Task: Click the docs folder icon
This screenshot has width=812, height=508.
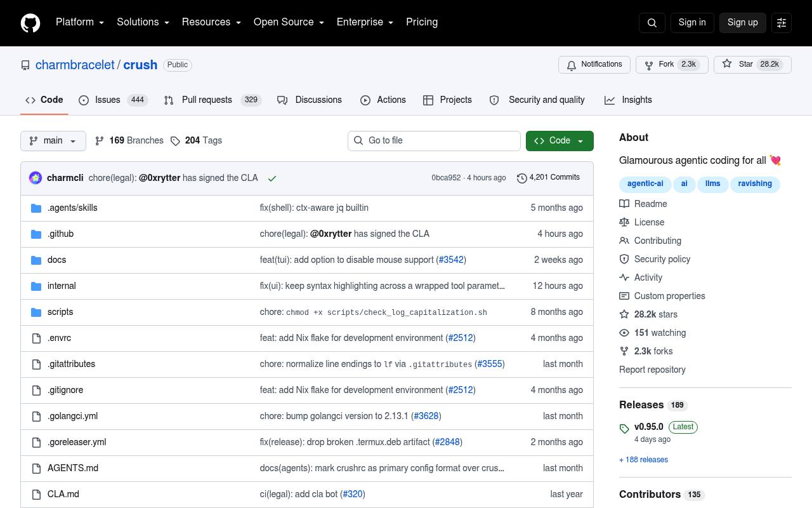Action: point(36,260)
